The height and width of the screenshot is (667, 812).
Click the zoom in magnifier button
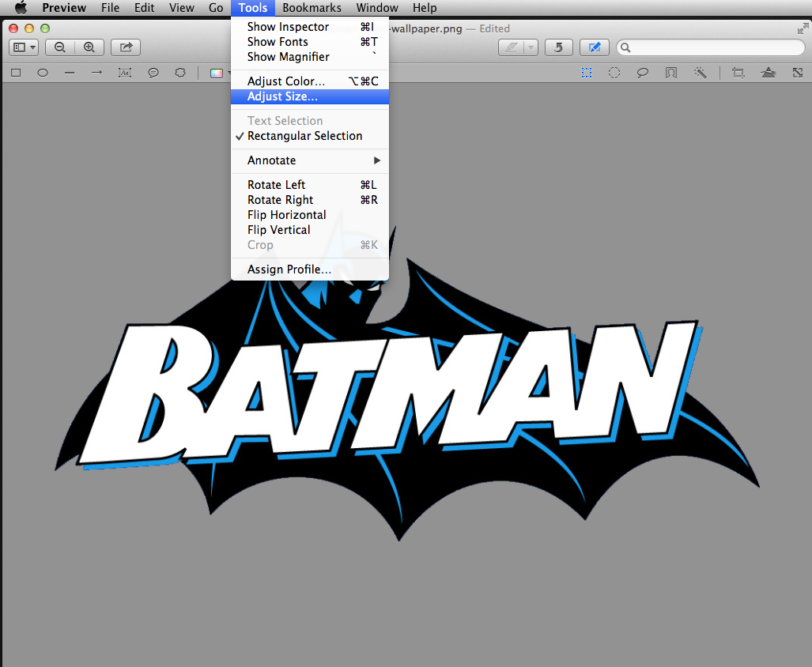click(x=89, y=47)
